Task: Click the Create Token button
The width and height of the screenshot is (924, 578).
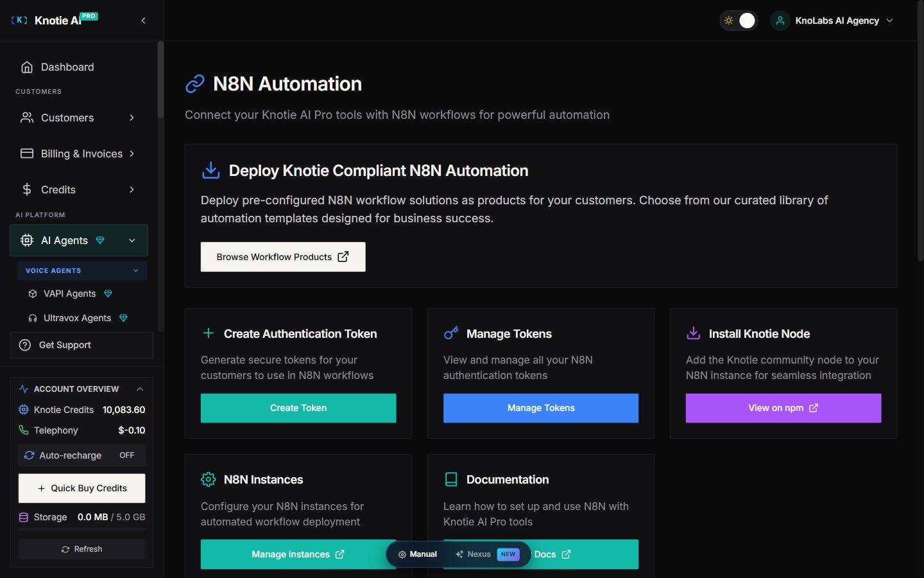Action: pos(298,408)
